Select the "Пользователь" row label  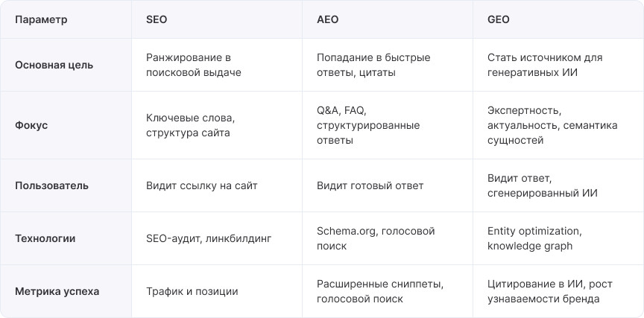pyautogui.click(x=51, y=185)
